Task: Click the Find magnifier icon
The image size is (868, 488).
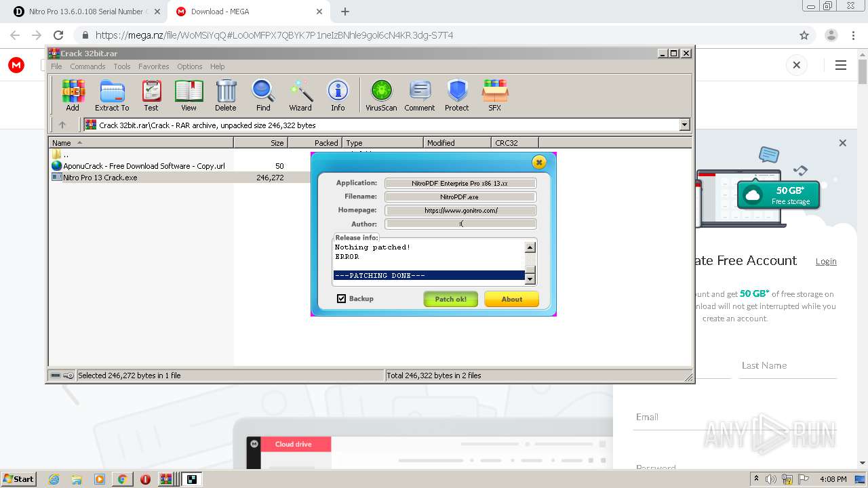Action: (263, 95)
